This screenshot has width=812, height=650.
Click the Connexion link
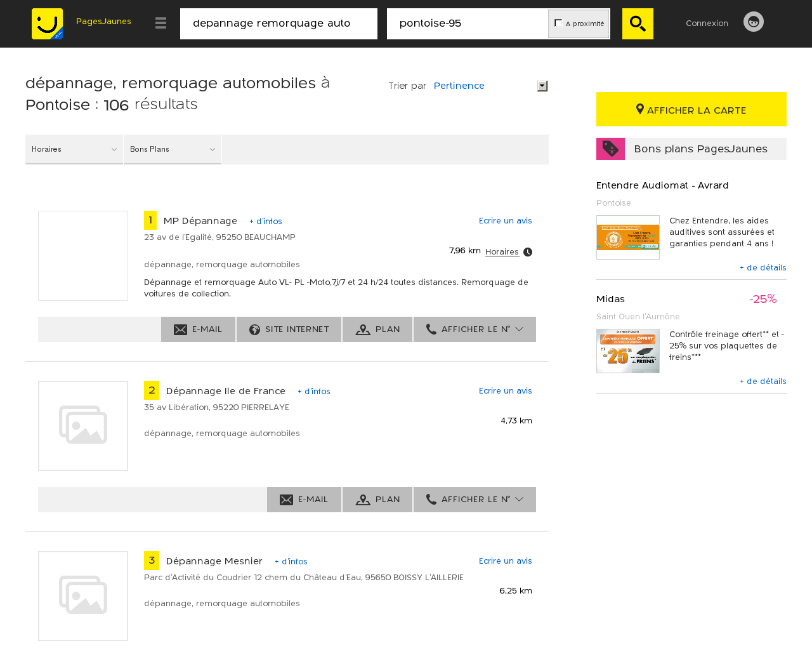[707, 23]
